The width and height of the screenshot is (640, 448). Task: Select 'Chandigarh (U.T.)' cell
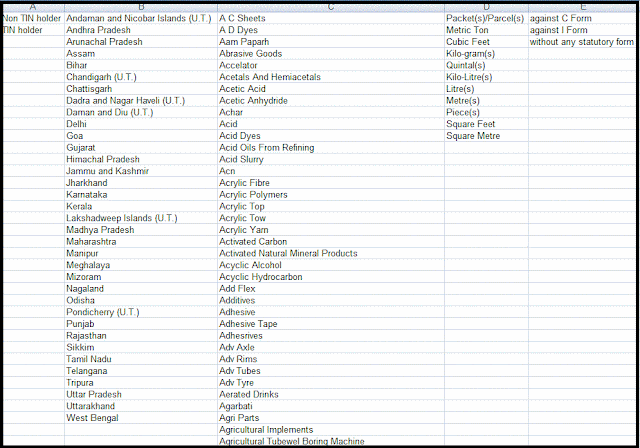141,77
